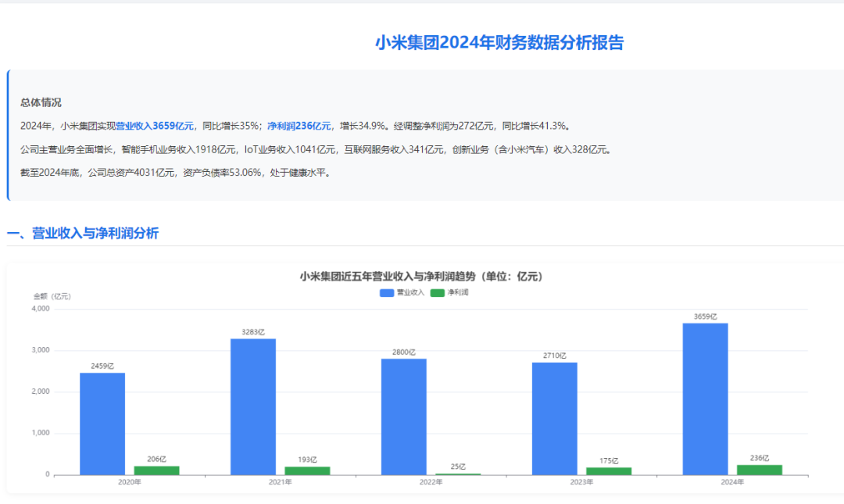Screen dimensions: 844x504
Task: Click the 206亿 data label
Action: coord(156,459)
